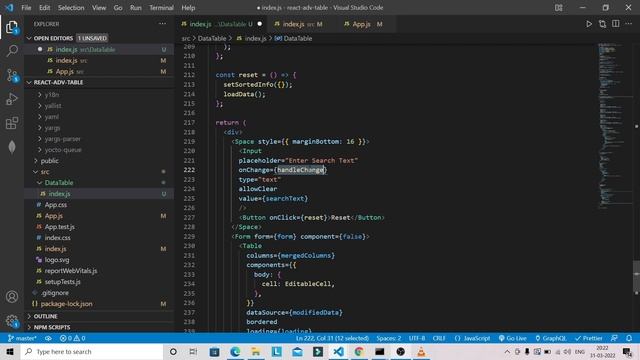
Task: Open the File menu
Action: pyautogui.click(x=26, y=8)
